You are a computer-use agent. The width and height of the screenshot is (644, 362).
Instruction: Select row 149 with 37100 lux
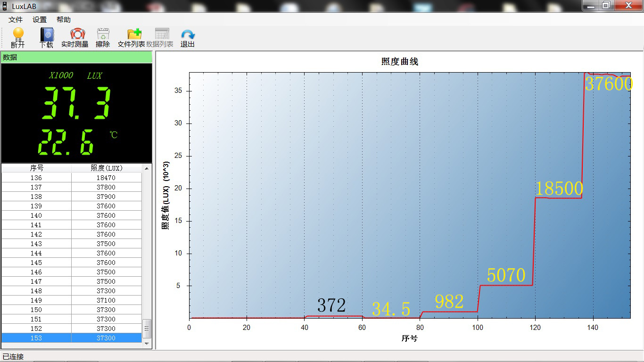72,300
